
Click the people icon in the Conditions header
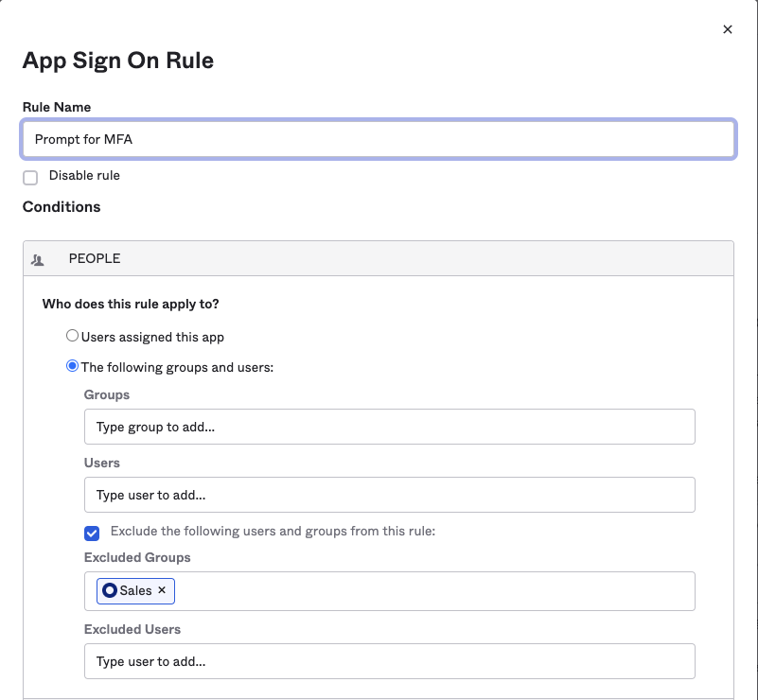tap(38, 259)
